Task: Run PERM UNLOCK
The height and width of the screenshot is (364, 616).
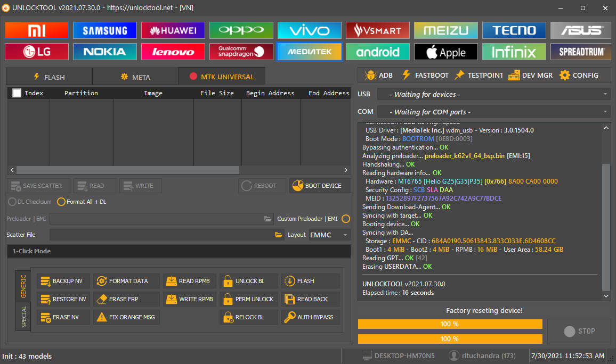Action: pos(249,299)
